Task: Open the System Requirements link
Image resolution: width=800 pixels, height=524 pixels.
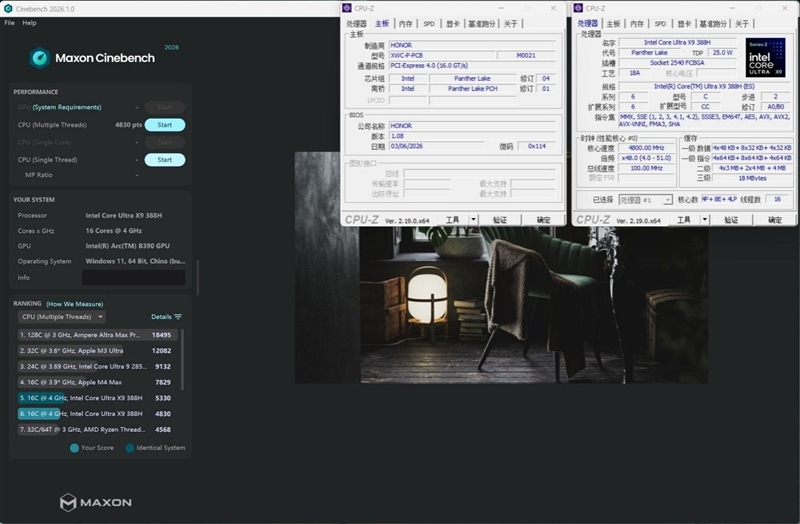Action: pos(67,107)
